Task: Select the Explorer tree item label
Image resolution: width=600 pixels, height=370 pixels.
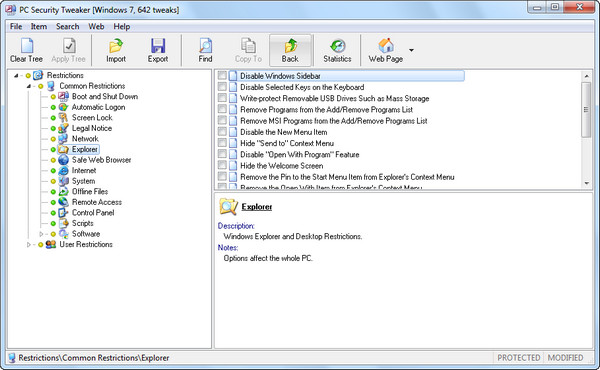Action: (x=85, y=149)
